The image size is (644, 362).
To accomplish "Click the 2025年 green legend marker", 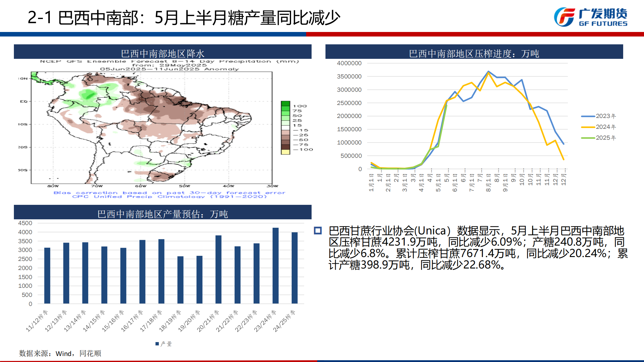I will click(x=588, y=138).
